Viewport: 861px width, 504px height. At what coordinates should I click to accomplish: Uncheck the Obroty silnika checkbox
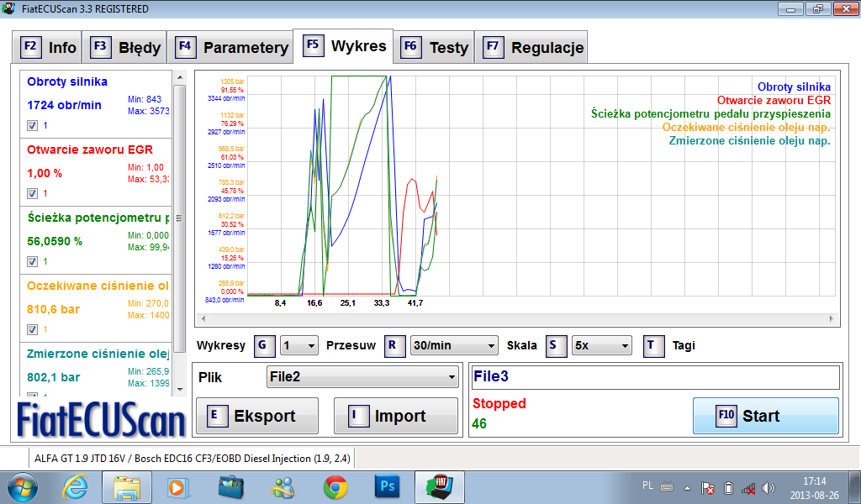32,125
